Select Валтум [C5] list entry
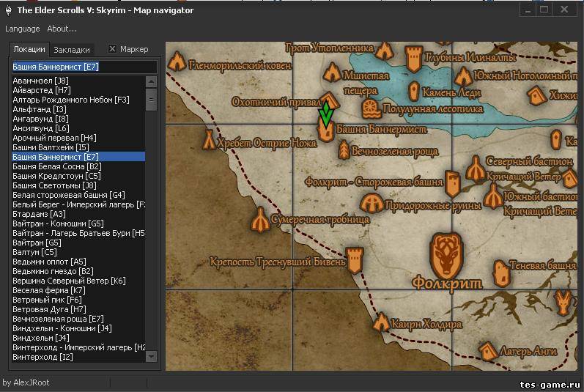Viewport: 584px width, 392px height. point(78,252)
